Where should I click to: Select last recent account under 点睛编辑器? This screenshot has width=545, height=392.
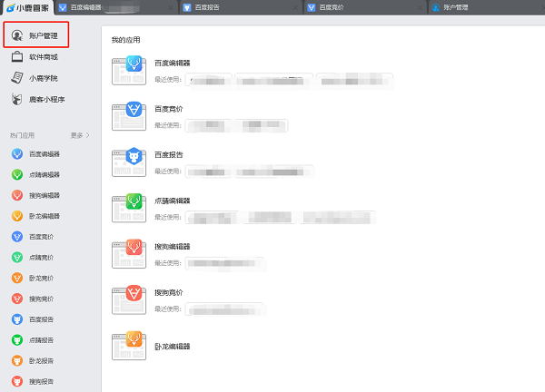(337, 218)
